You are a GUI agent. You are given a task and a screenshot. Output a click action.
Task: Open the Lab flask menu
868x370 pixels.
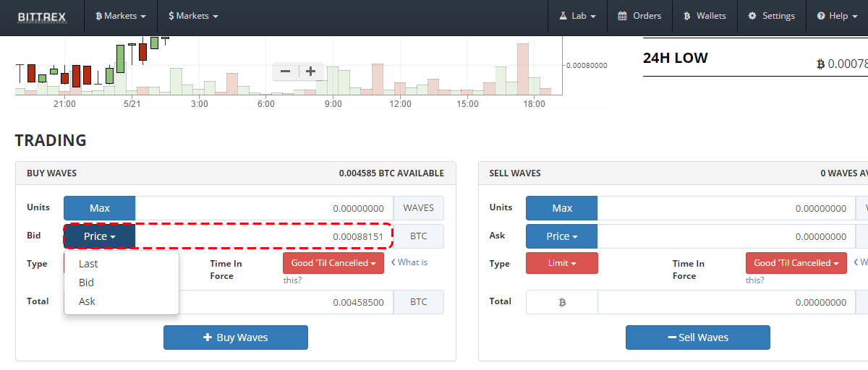pos(576,16)
